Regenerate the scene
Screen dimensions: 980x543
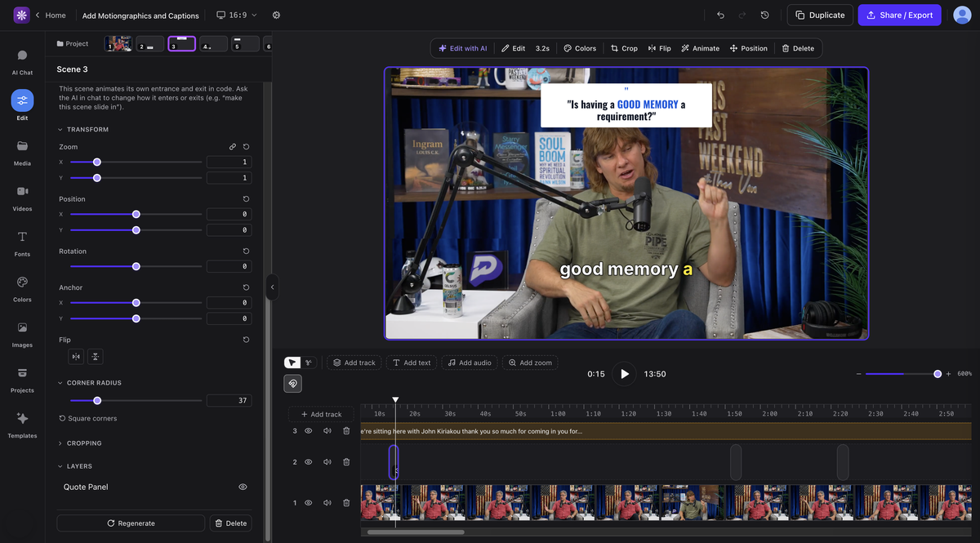click(131, 523)
